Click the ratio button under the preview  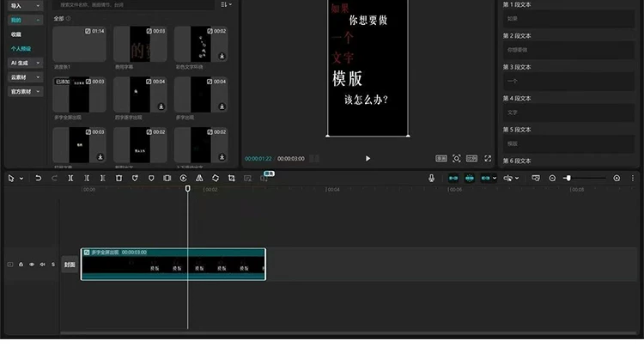pyautogui.click(x=471, y=159)
